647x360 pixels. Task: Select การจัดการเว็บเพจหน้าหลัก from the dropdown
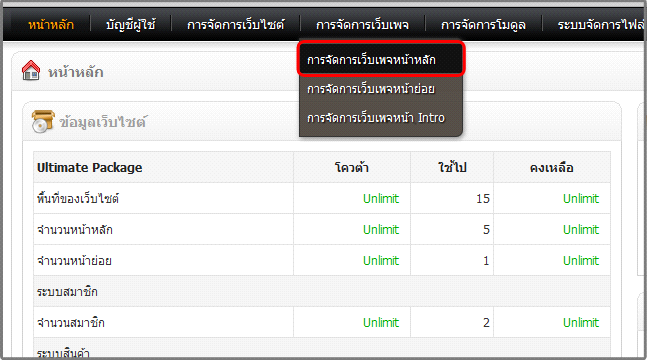click(x=381, y=60)
